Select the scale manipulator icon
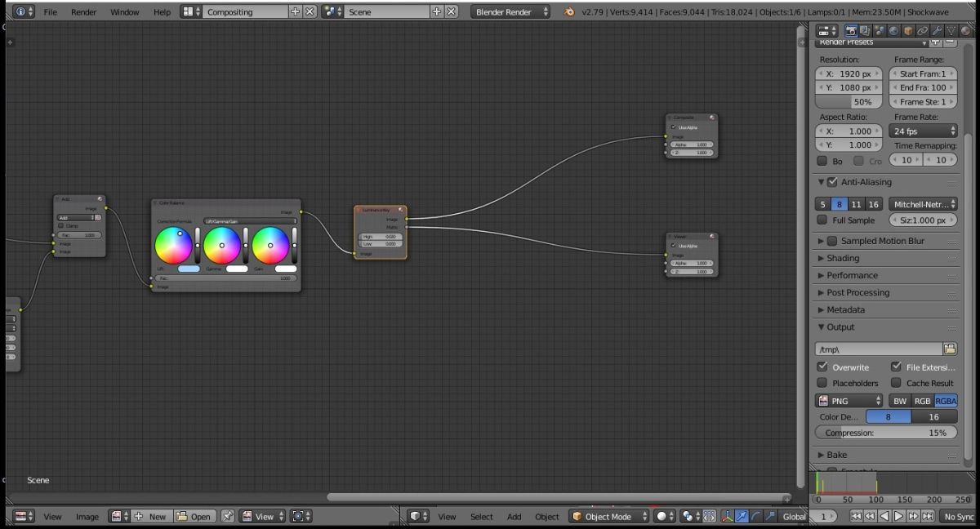980x529 pixels. point(769,516)
